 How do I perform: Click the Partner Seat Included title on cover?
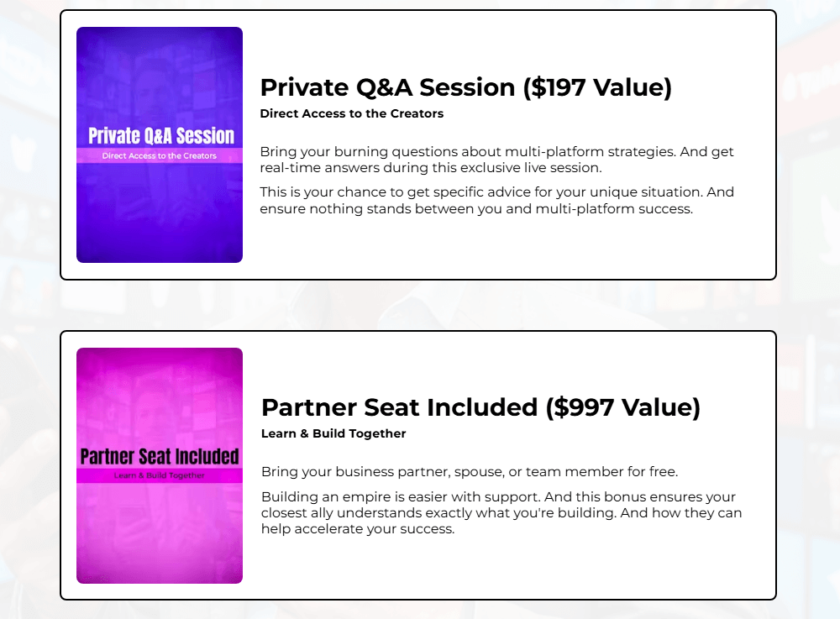(160, 456)
